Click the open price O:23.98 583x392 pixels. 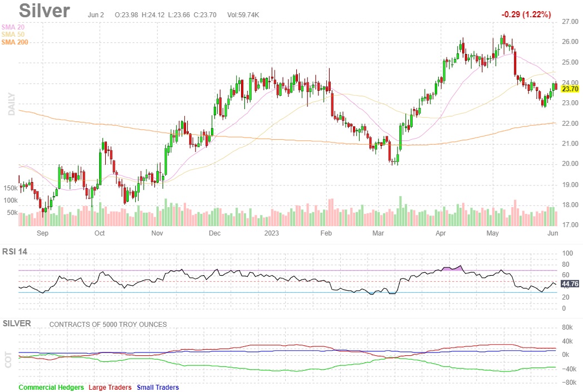tap(126, 15)
